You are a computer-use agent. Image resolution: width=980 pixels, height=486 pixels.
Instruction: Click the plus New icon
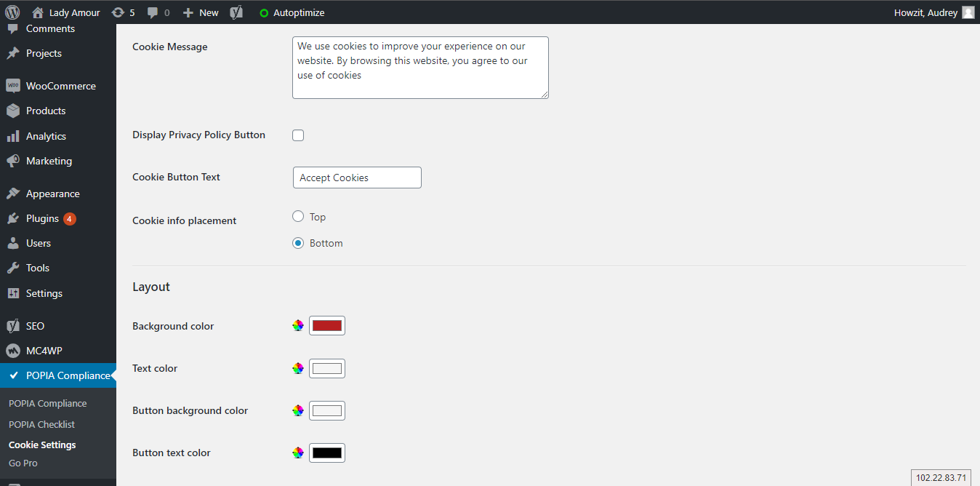[x=188, y=12]
